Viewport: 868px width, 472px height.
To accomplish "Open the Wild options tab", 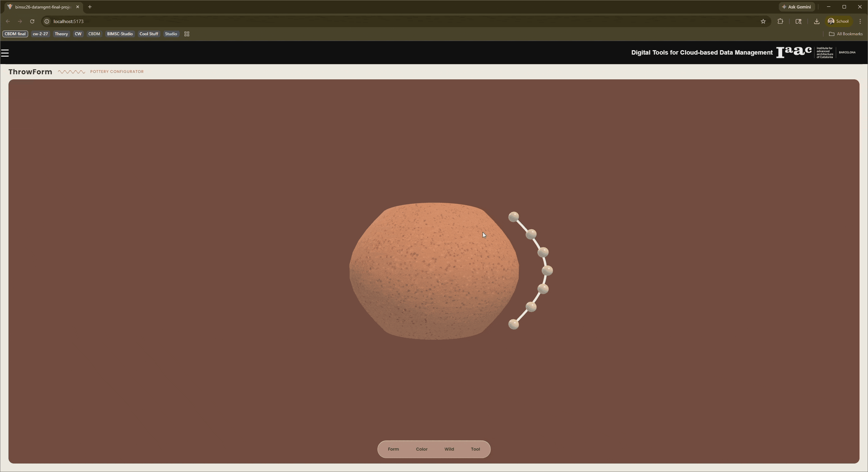I will tap(449, 449).
